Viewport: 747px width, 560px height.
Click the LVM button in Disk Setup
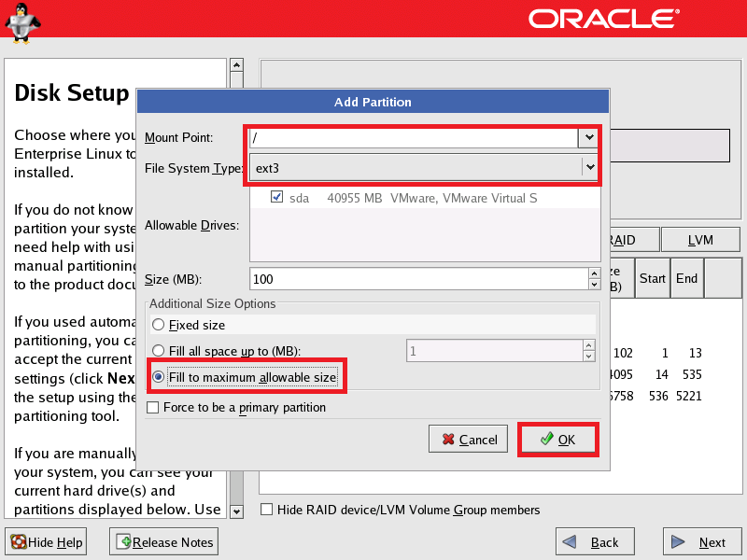700,240
